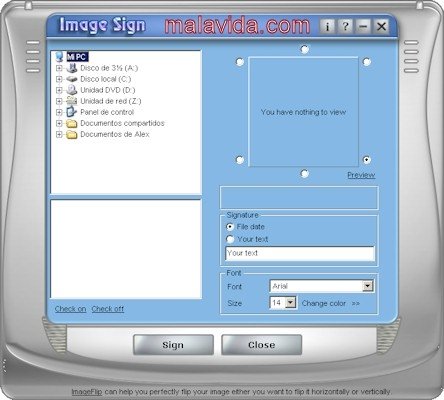
Task: Click the Panel de control icon
Action: (72, 112)
